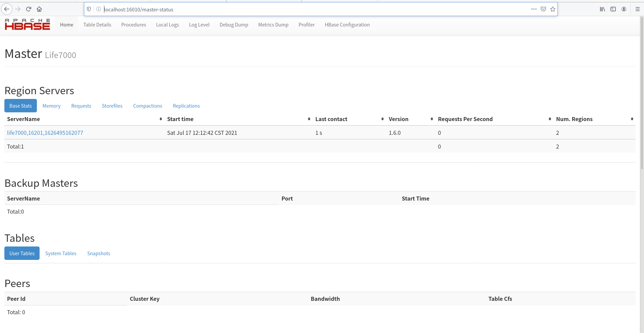The height and width of the screenshot is (333, 644).
Task: Switch to System Tables tab
Action: (x=61, y=253)
